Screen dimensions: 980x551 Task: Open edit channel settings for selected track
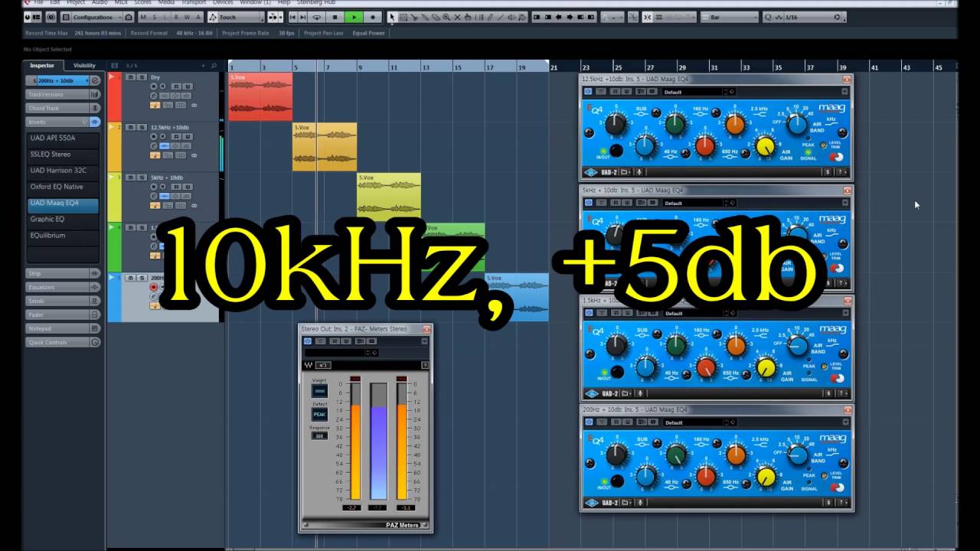tap(96, 80)
